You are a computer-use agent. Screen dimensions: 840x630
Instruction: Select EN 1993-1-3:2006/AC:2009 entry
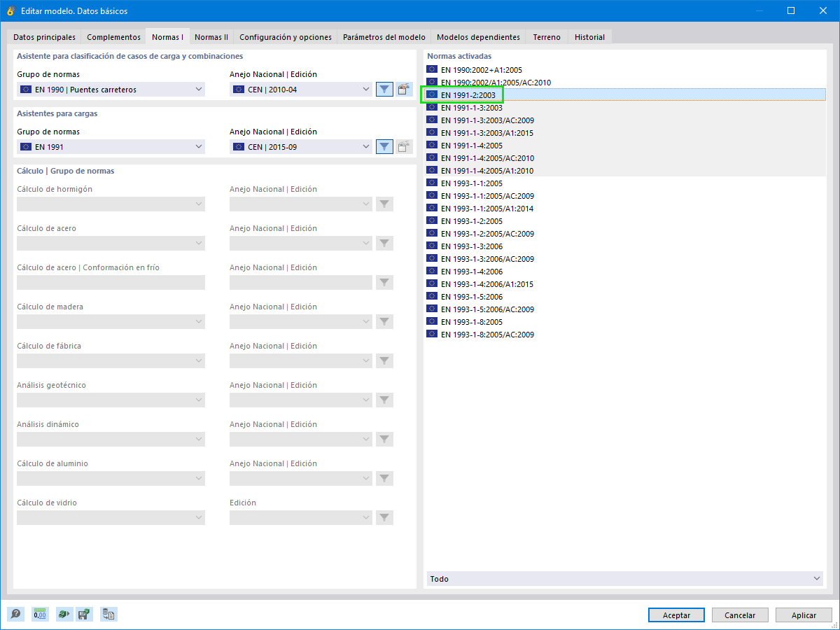click(625, 259)
